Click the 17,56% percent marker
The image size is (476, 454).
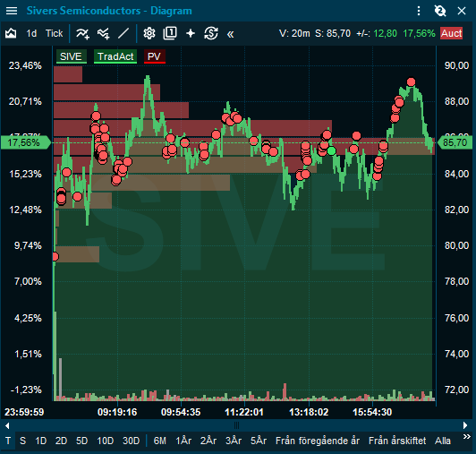pos(25,142)
